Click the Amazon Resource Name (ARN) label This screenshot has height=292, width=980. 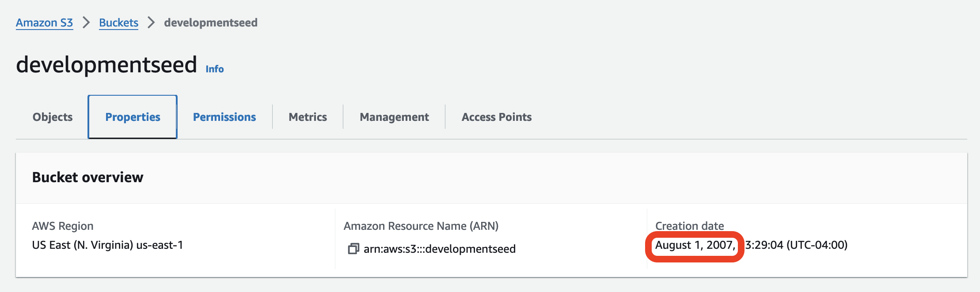tap(421, 226)
